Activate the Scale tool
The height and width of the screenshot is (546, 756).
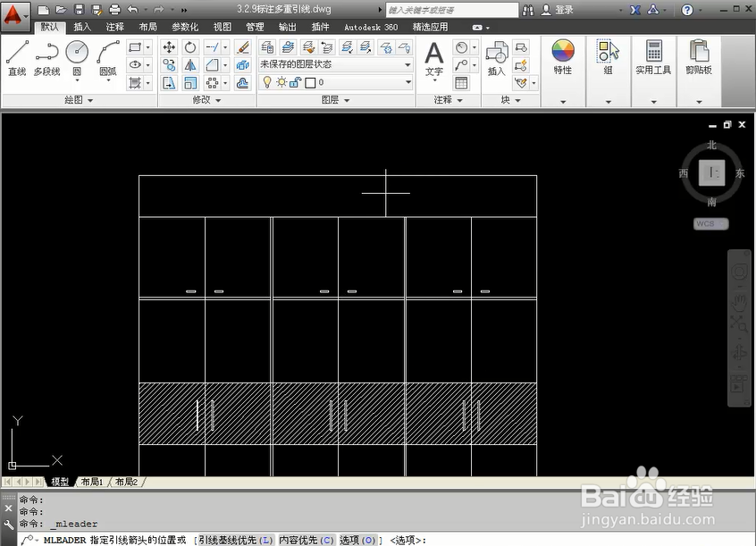tap(190, 83)
